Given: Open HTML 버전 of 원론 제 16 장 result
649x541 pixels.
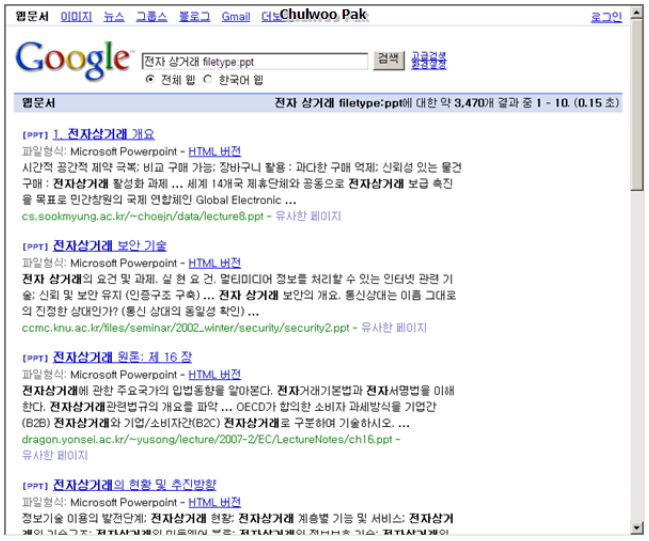Looking at the screenshot, I should [x=214, y=375].
